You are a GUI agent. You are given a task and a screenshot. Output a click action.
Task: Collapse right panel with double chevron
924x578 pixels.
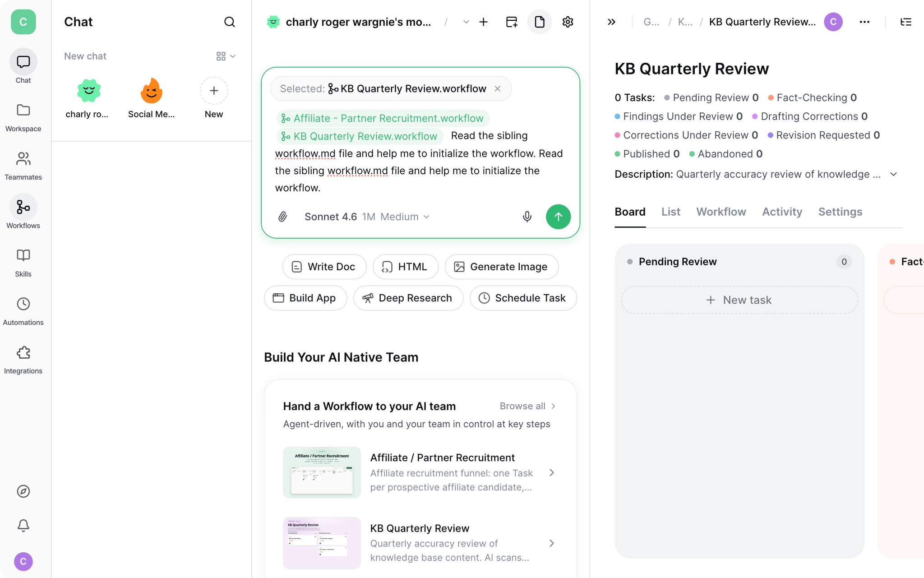coord(611,22)
